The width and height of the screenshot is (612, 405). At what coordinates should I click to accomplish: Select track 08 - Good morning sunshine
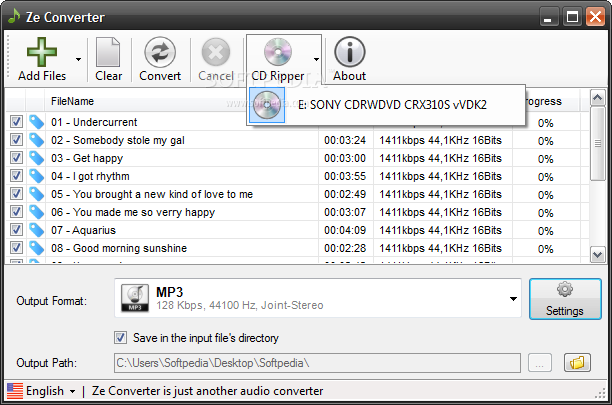click(x=119, y=248)
